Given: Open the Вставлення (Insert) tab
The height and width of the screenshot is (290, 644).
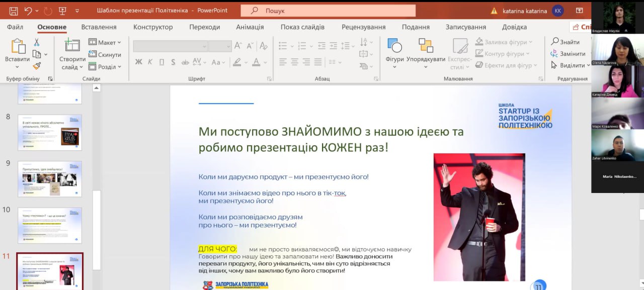Looking at the screenshot, I should pos(99,27).
